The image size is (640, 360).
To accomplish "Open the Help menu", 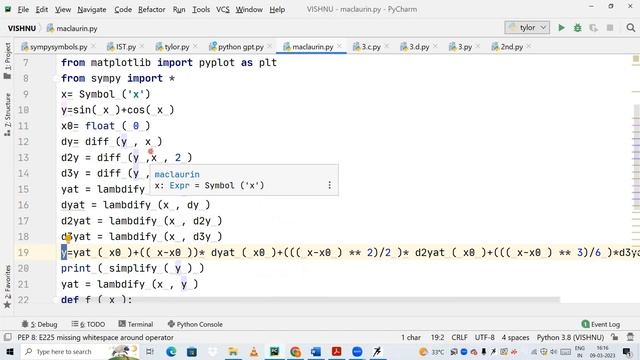I will pyautogui.click(x=277, y=9).
